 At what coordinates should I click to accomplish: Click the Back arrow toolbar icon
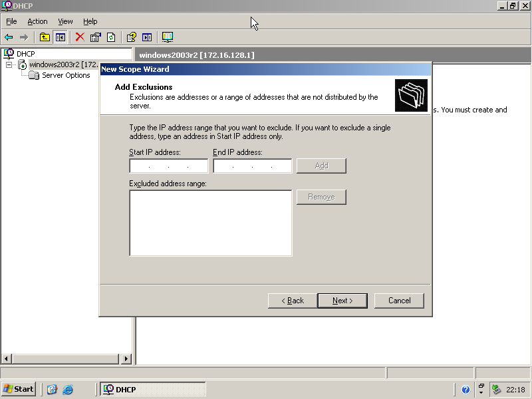click(x=9, y=37)
